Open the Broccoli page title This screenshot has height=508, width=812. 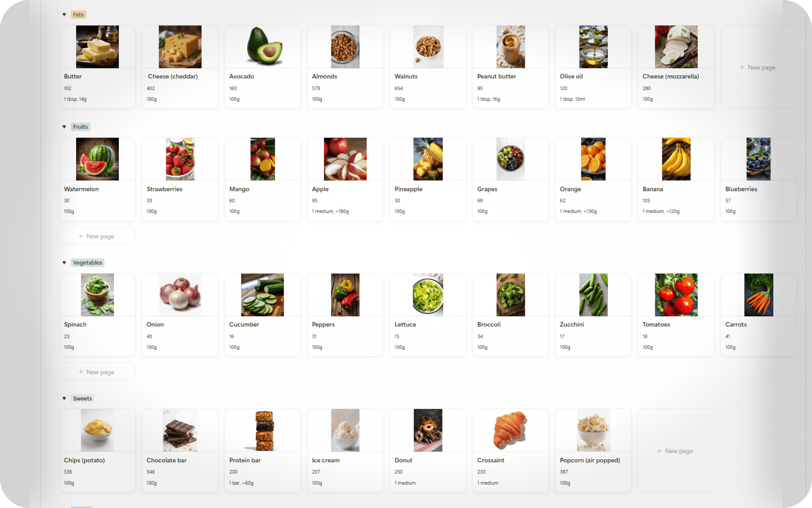pos(489,325)
